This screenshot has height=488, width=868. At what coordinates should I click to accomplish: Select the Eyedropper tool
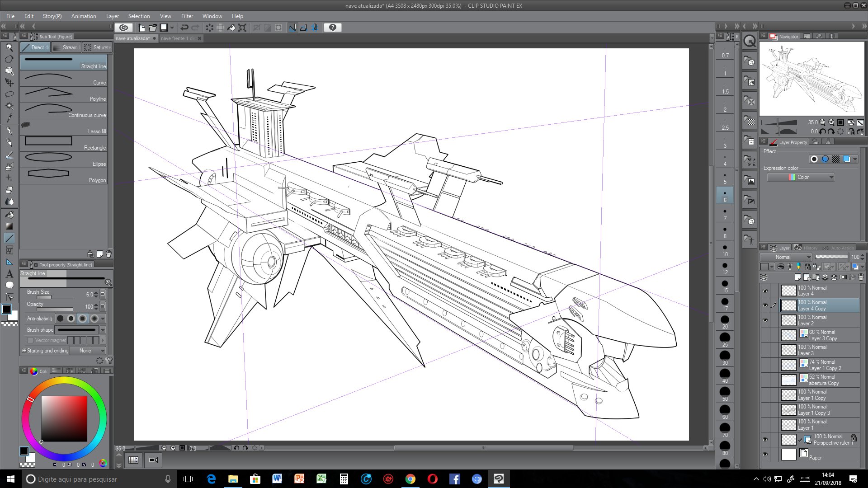tap(9, 118)
